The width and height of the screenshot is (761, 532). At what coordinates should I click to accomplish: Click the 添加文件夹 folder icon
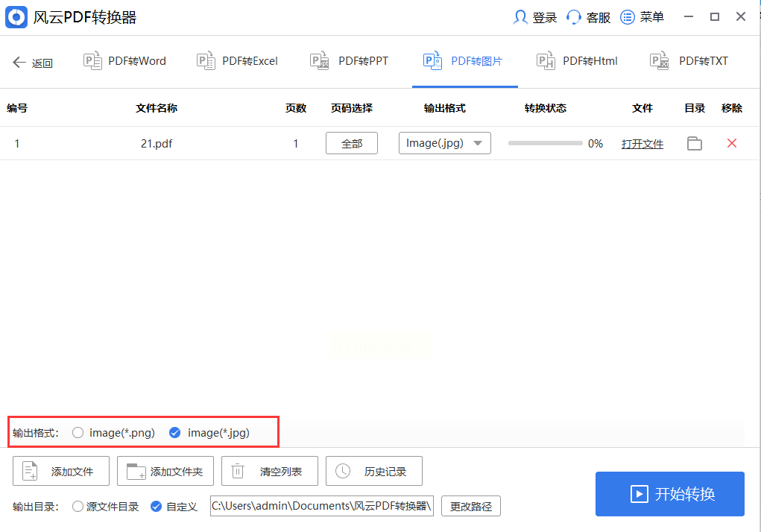pos(136,472)
